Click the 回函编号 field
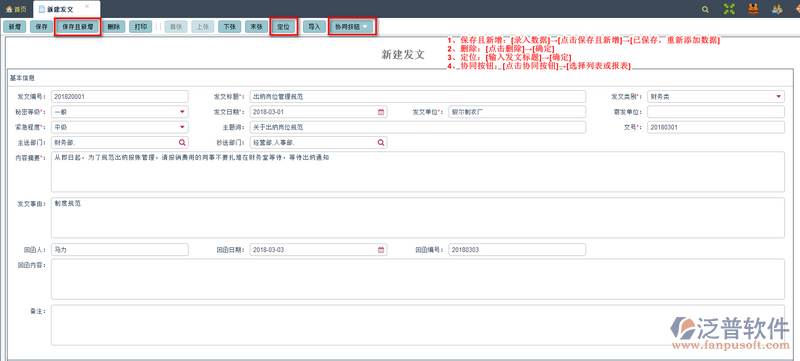 pyautogui.click(x=517, y=250)
